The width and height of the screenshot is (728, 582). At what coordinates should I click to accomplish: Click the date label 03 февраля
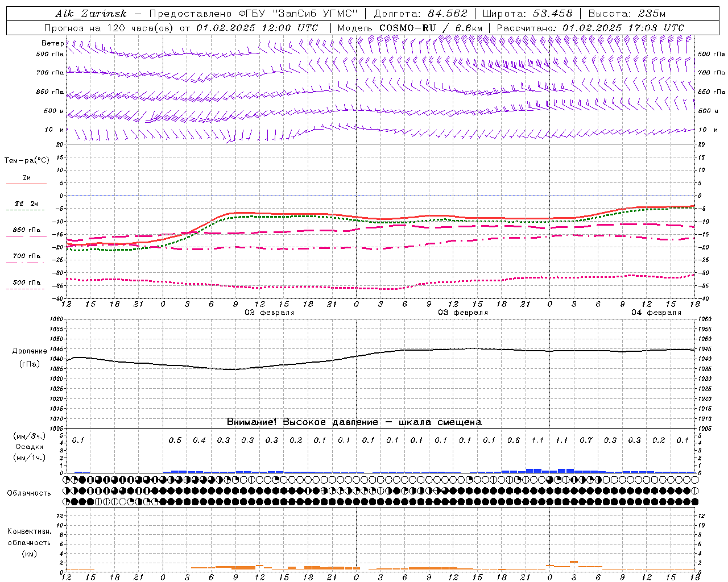coord(463,313)
